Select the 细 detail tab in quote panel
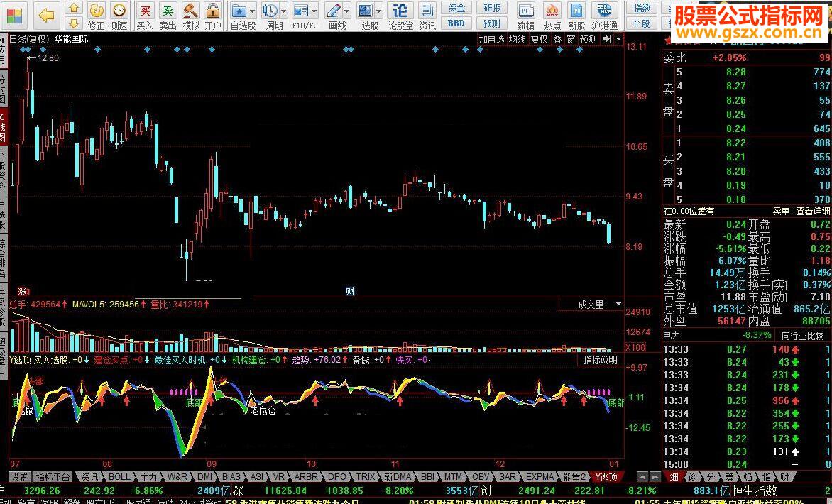Screen dimensions: 832x504 coord(674,478)
